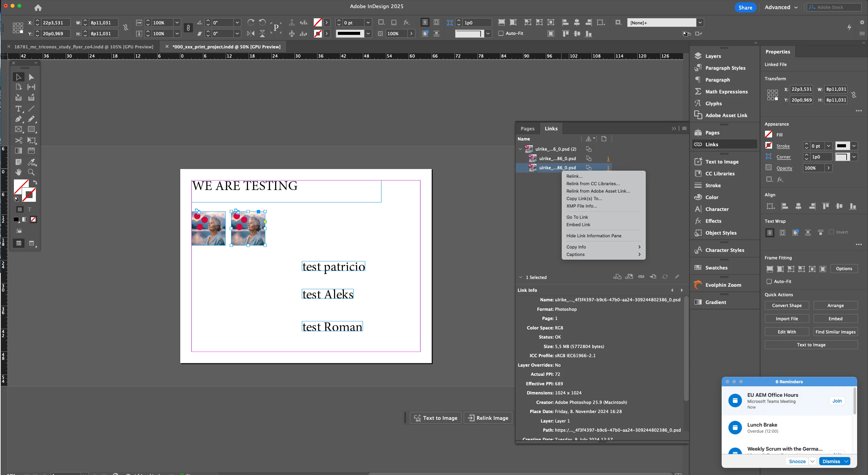Screen dimensions: 868x475
Task: Click the Direct Selection tool arrow
Action: (x=31, y=77)
